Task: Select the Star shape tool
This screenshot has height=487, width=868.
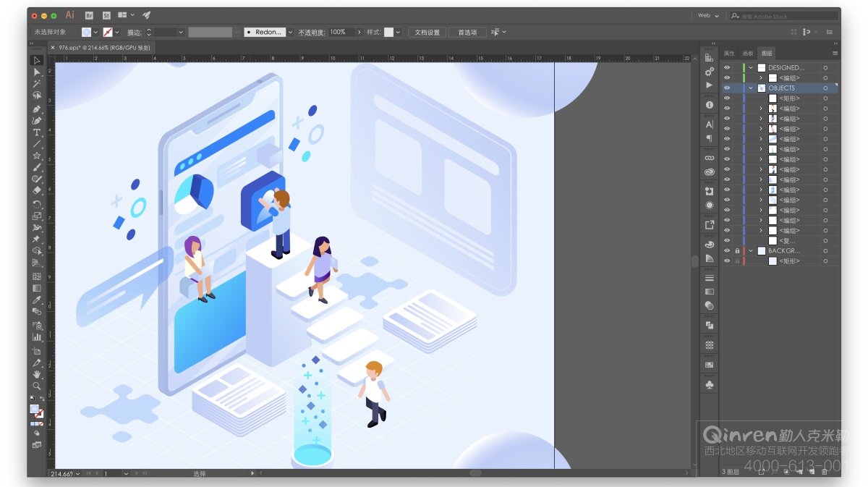Action: point(36,156)
